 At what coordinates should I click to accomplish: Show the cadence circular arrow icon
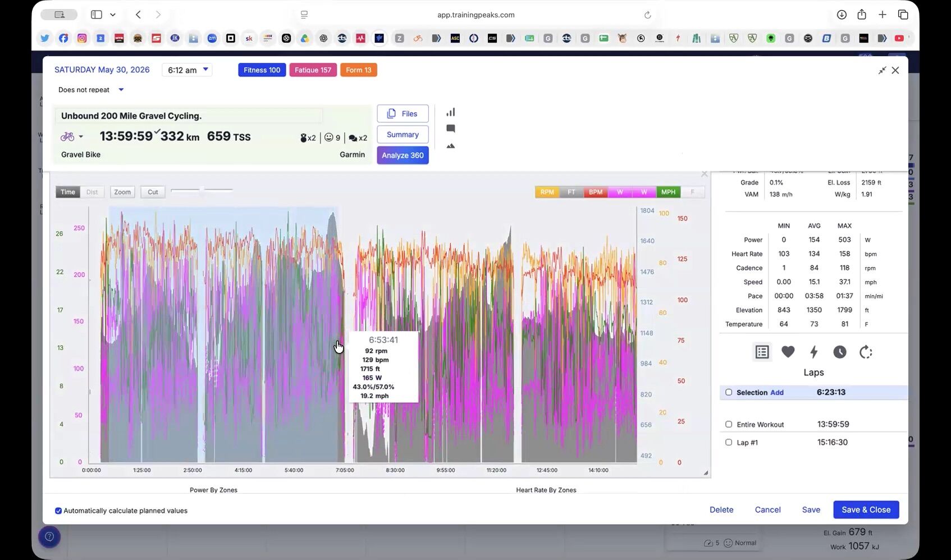tap(866, 352)
